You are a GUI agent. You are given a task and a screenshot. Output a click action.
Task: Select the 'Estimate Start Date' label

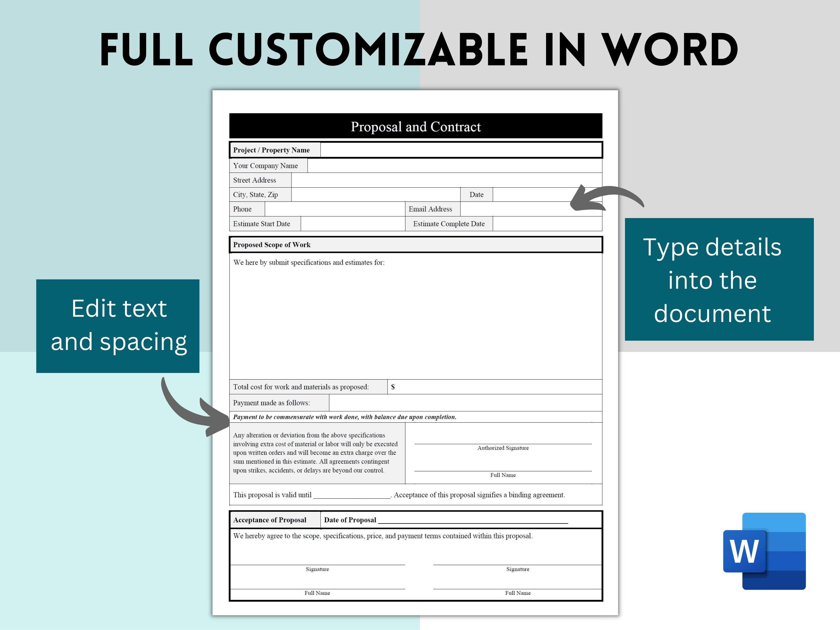[x=262, y=224]
